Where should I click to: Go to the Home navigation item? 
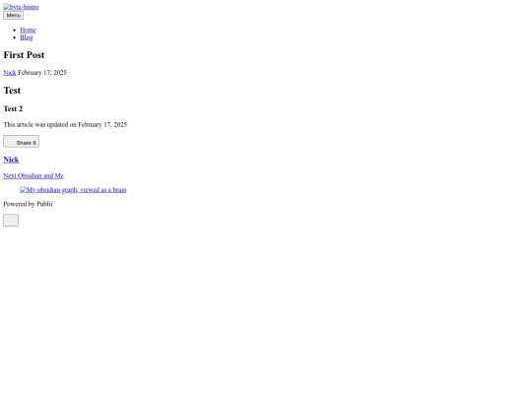coord(28,30)
